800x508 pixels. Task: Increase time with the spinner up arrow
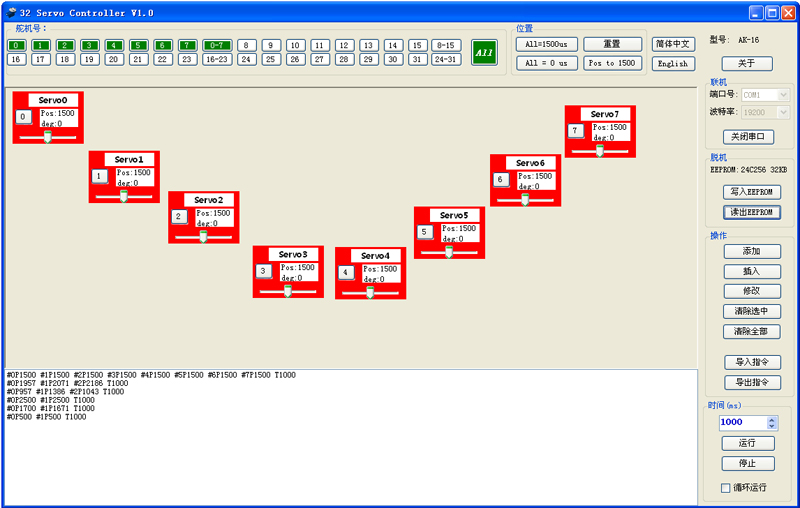(771, 419)
